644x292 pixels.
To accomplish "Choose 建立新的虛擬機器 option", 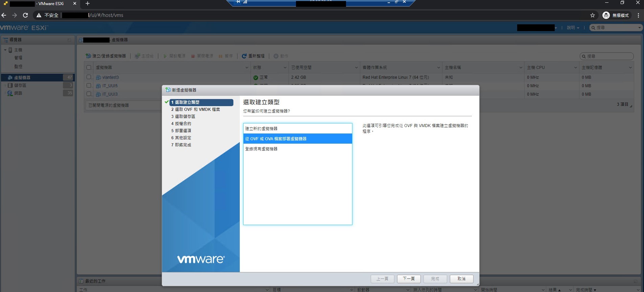I will click(x=298, y=129).
